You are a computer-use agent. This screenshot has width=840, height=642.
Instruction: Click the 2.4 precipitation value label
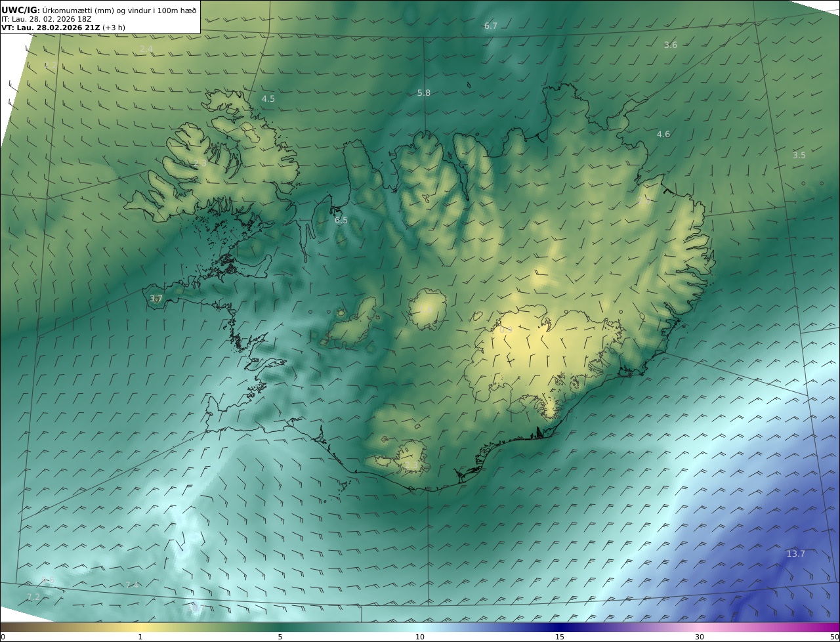pos(146,49)
